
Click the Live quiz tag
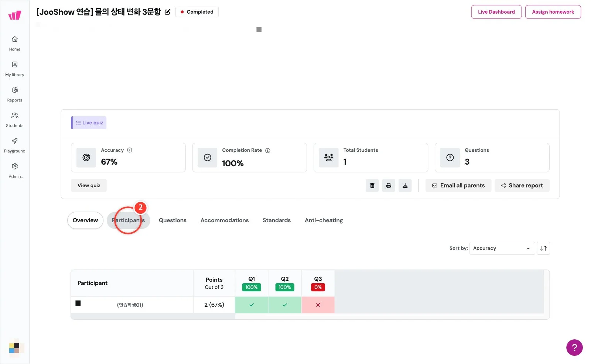coord(89,123)
